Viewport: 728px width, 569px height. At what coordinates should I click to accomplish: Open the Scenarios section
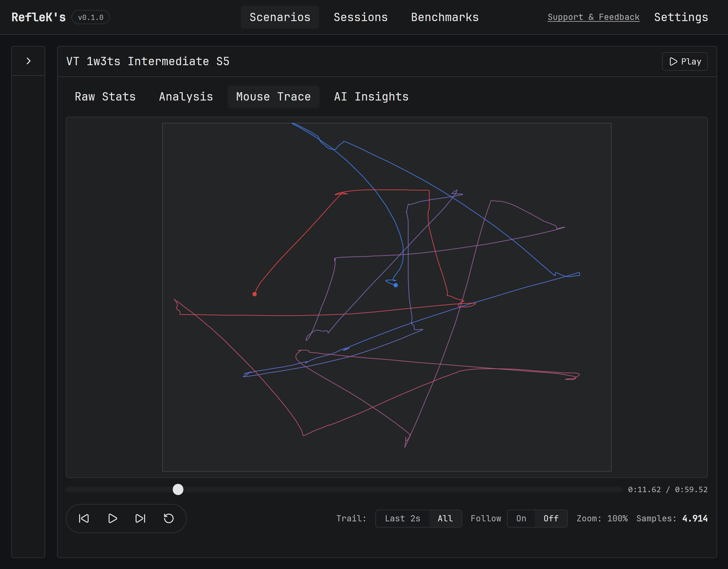pos(280,17)
